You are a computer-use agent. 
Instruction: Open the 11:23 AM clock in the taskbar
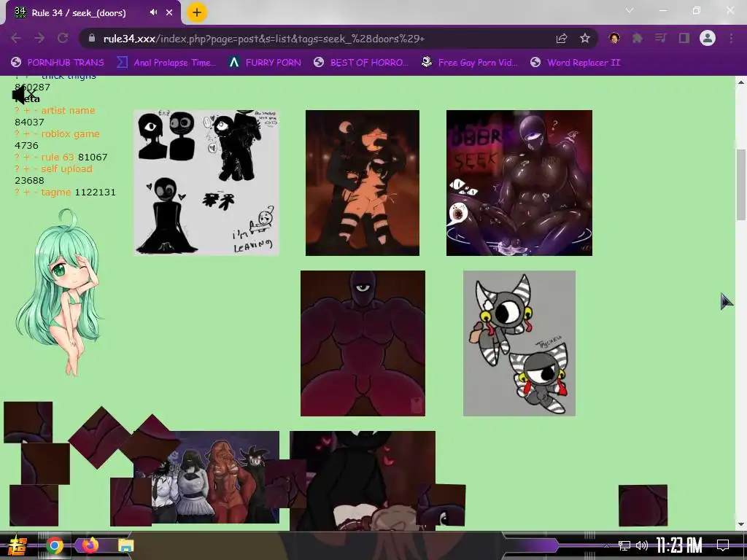[679, 545]
